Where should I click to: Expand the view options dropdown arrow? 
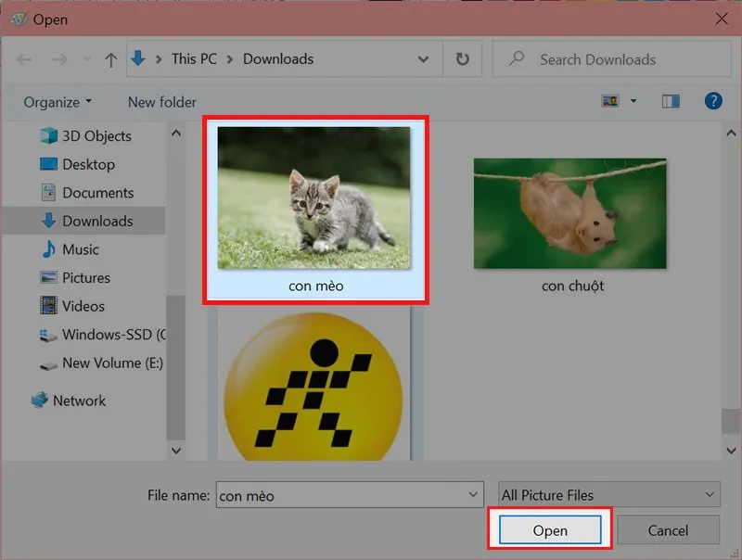[634, 101]
